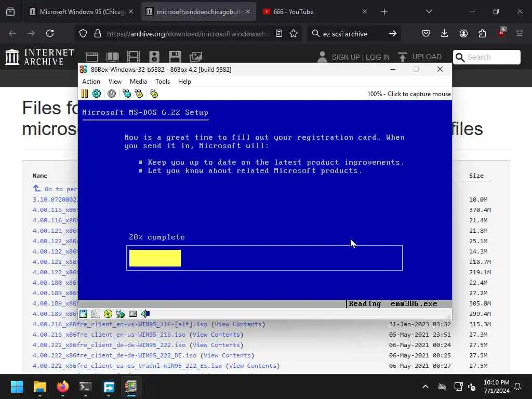Open the 86Box Help menu
This screenshot has height=399, width=532.
(x=184, y=82)
